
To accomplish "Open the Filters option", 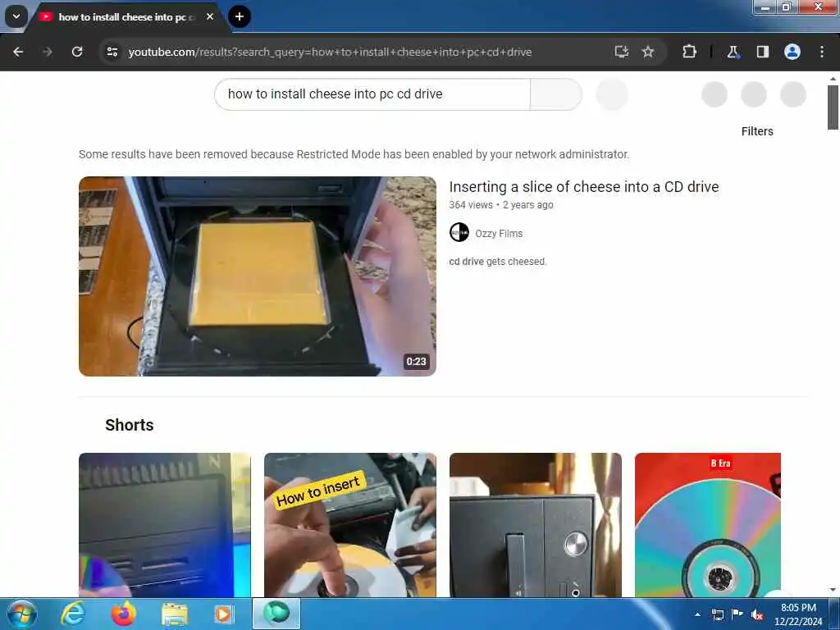I will pos(757,131).
